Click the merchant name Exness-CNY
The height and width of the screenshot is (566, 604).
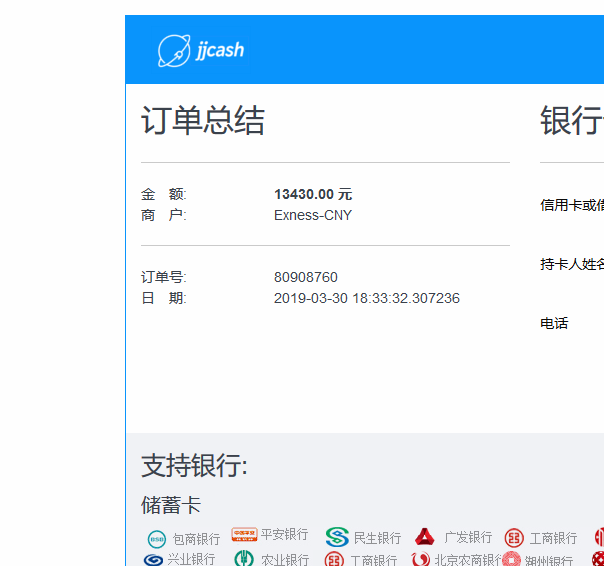click(x=313, y=215)
